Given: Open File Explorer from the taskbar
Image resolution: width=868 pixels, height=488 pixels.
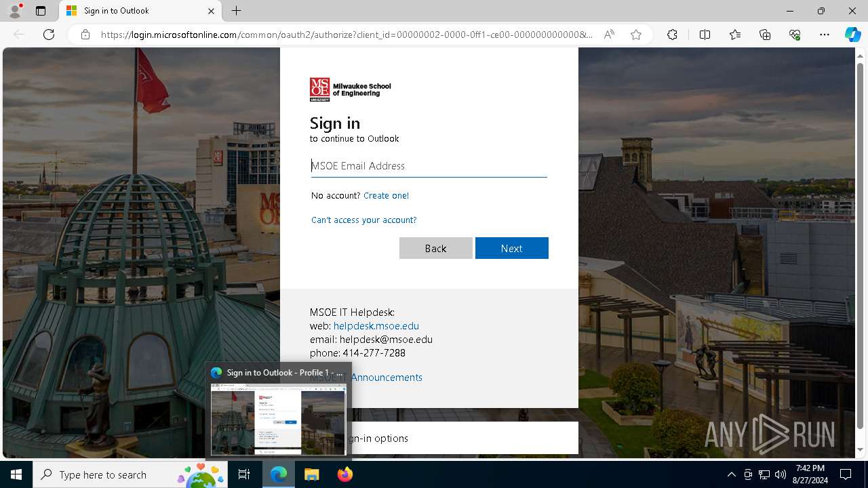Looking at the screenshot, I should coord(311,474).
